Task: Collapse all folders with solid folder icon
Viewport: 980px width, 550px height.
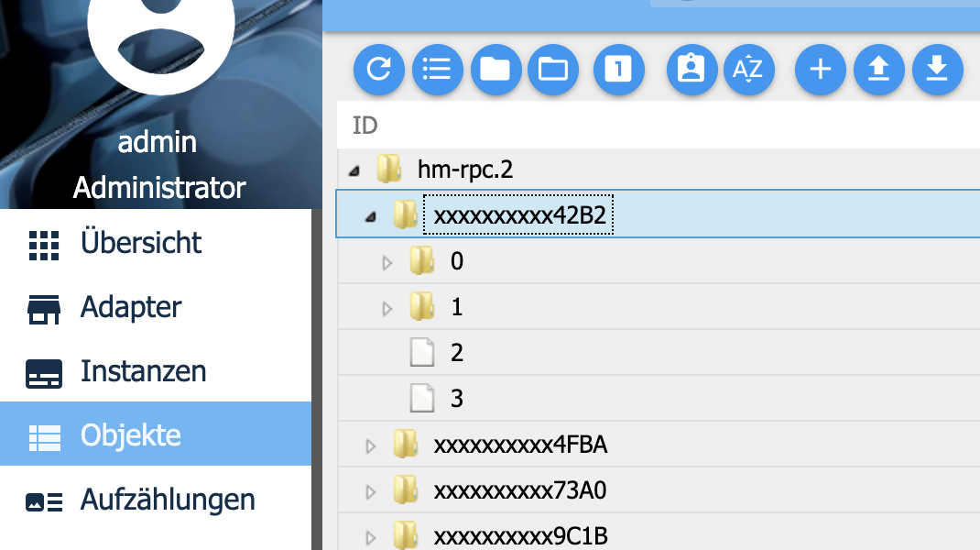Action: click(495, 69)
